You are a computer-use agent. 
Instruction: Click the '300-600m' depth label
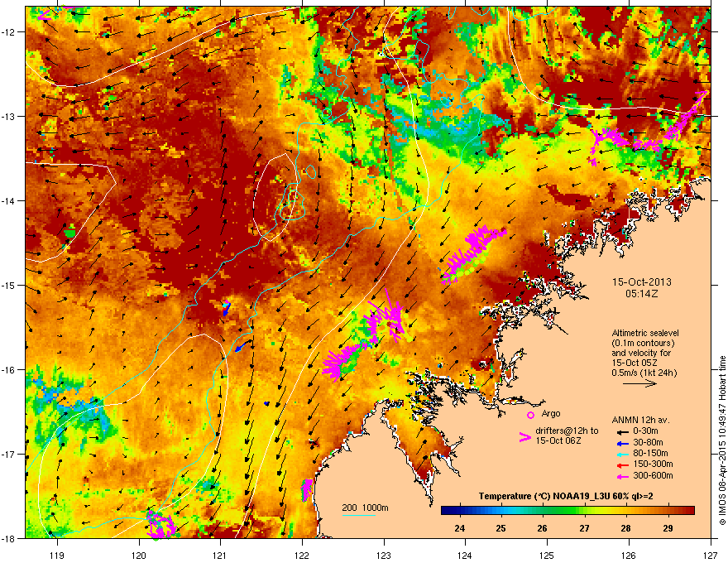pyautogui.click(x=653, y=476)
